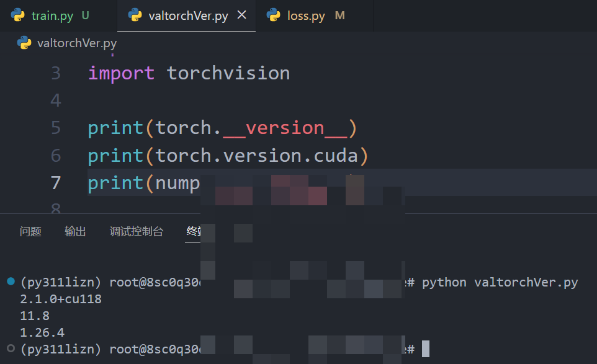This screenshot has height=364, width=597.
Task: Open the 输出 panel tab
Action: click(75, 231)
